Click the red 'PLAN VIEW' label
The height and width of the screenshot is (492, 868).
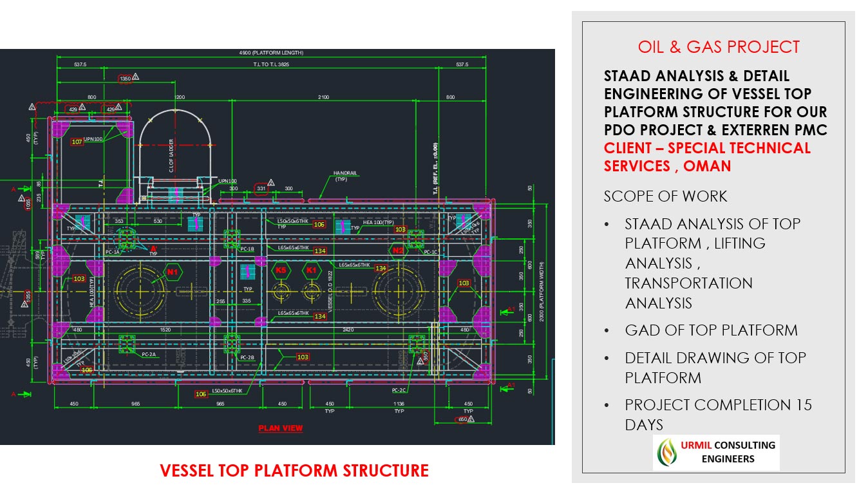281,428
